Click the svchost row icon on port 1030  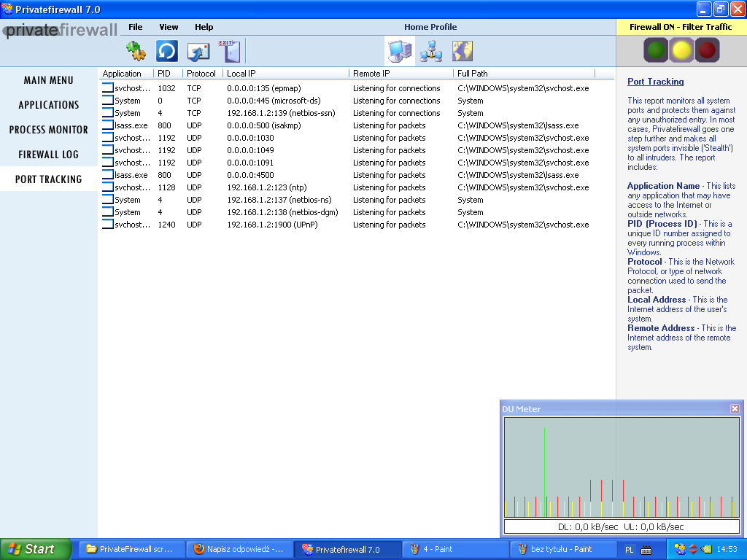point(108,138)
